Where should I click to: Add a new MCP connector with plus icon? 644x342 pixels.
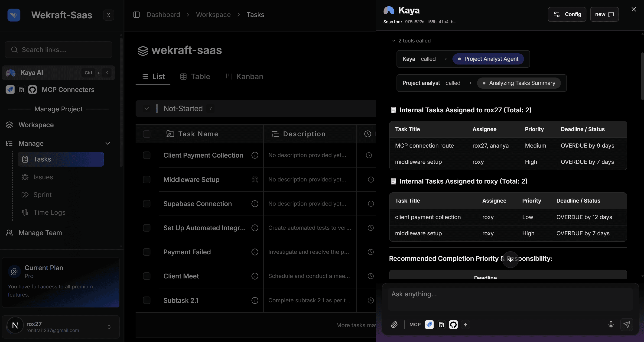(x=465, y=325)
